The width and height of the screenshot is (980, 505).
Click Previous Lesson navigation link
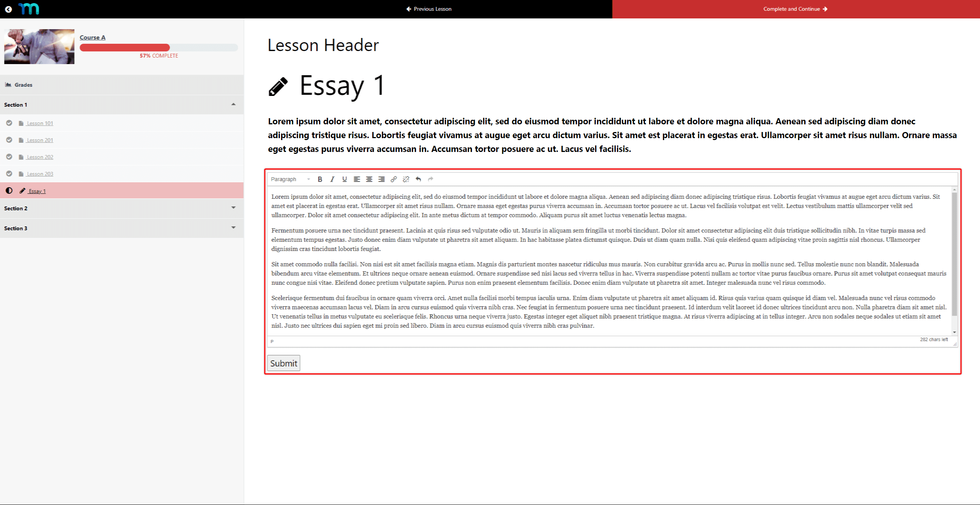(x=428, y=8)
